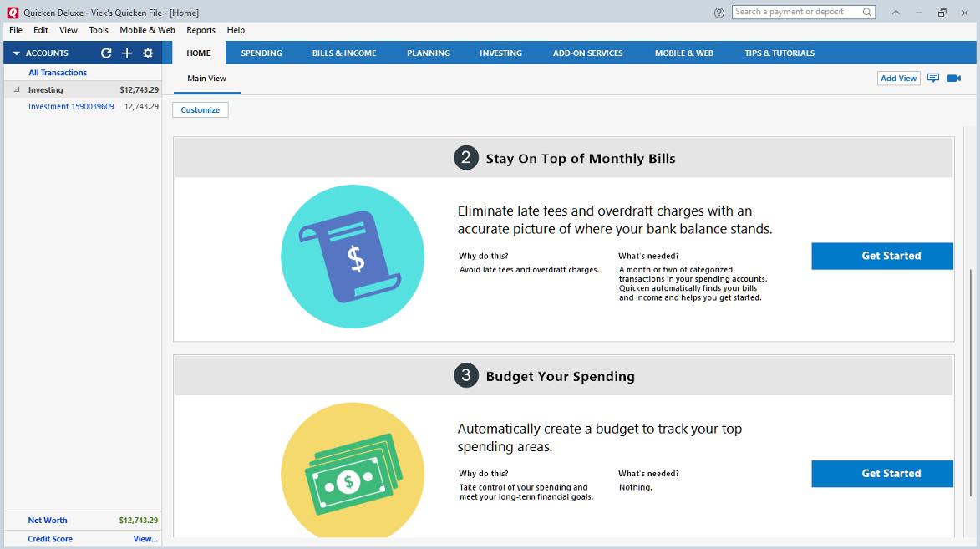Open account list settings gear
This screenshot has width=980, height=549.
tap(148, 53)
